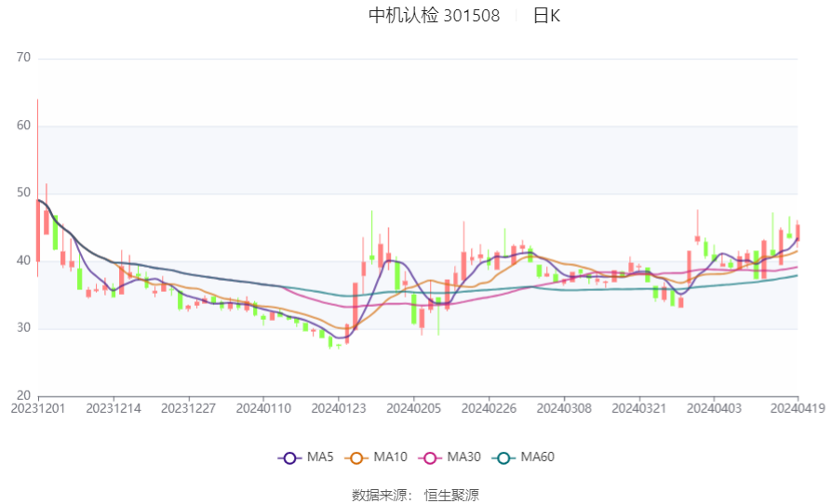
Task: Click the chart title 中机认检 301508
Action: [434, 16]
